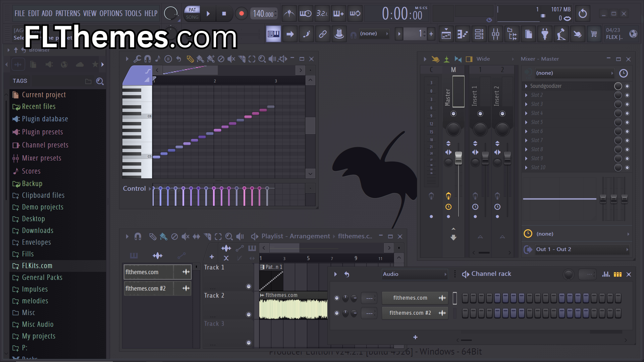Open Mixer presets folder in browser

42,158
